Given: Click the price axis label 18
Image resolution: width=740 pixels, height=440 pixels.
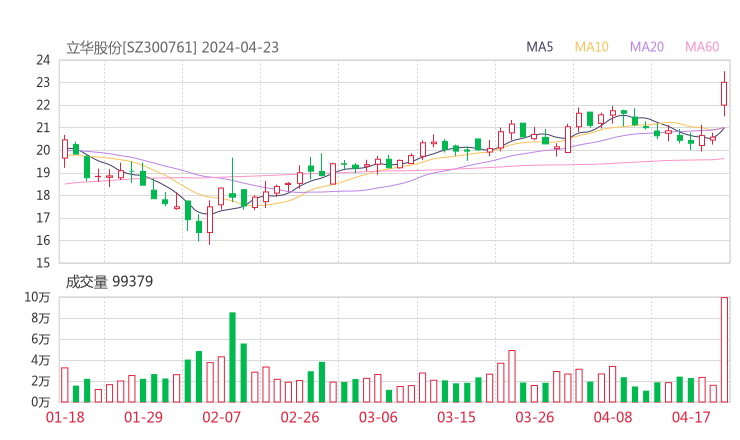Looking at the screenshot, I should pyautogui.click(x=43, y=195).
